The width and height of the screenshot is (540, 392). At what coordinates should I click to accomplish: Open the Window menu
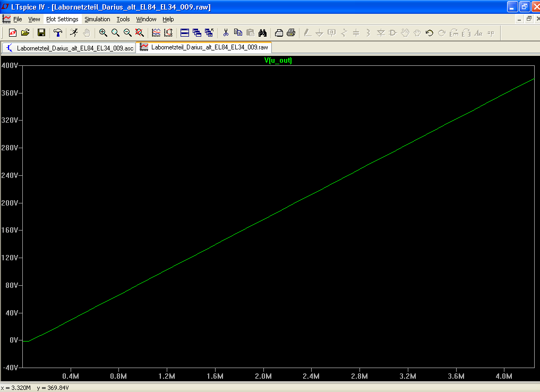pyautogui.click(x=146, y=19)
